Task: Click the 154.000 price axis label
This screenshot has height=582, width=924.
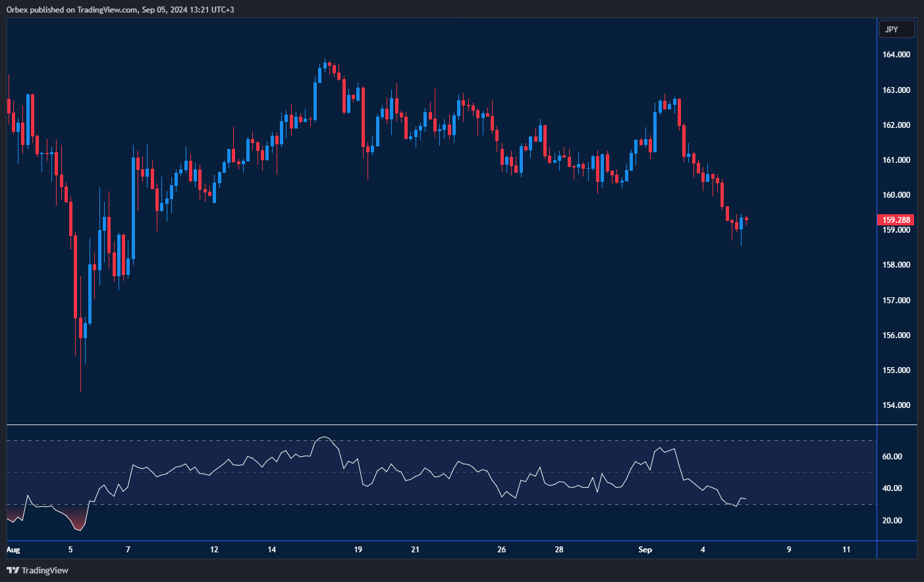Action: pyautogui.click(x=896, y=405)
